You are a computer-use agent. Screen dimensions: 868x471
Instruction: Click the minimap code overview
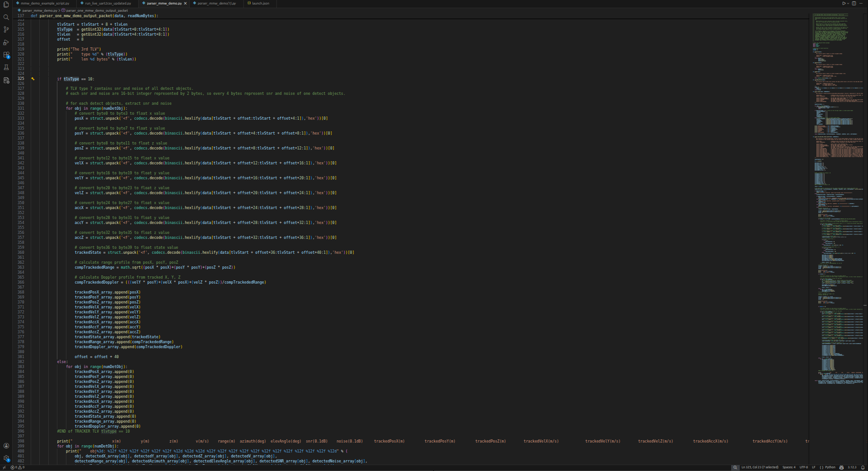pyautogui.click(x=838, y=199)
